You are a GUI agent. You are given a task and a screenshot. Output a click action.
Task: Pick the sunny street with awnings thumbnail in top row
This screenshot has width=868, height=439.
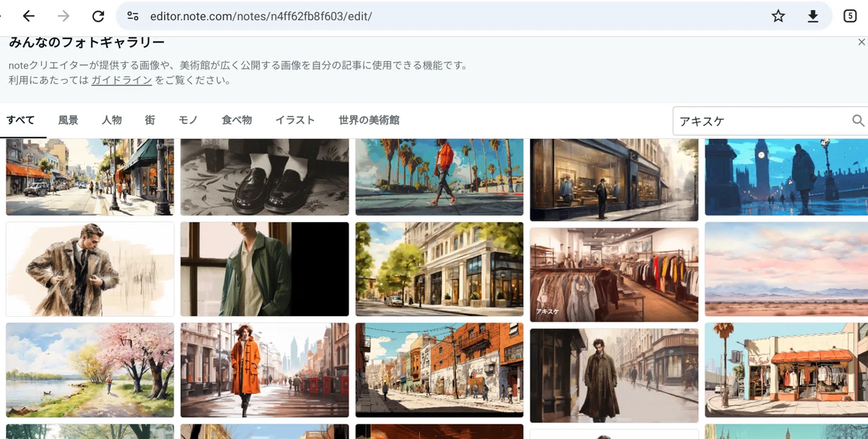coord(90,177)
